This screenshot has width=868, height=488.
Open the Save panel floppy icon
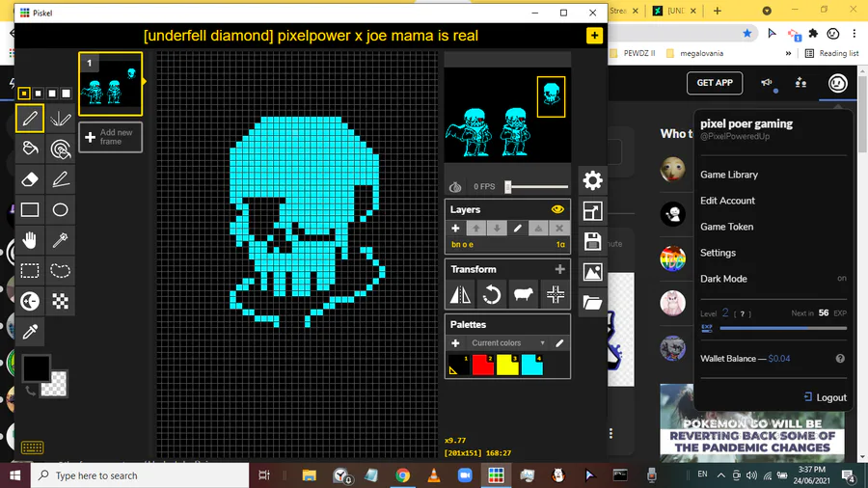(x=592, y=241)
